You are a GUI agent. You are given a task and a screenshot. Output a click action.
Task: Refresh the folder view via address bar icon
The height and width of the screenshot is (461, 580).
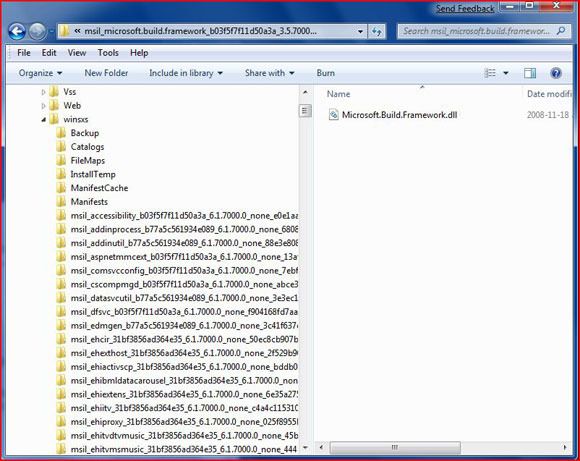coord(377,31)
